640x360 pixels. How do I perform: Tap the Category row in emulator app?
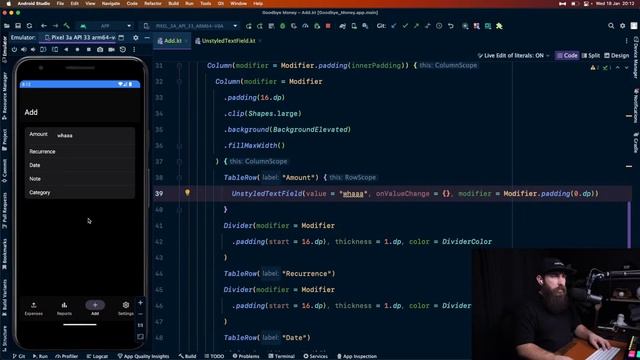click(x=80, y=192)
